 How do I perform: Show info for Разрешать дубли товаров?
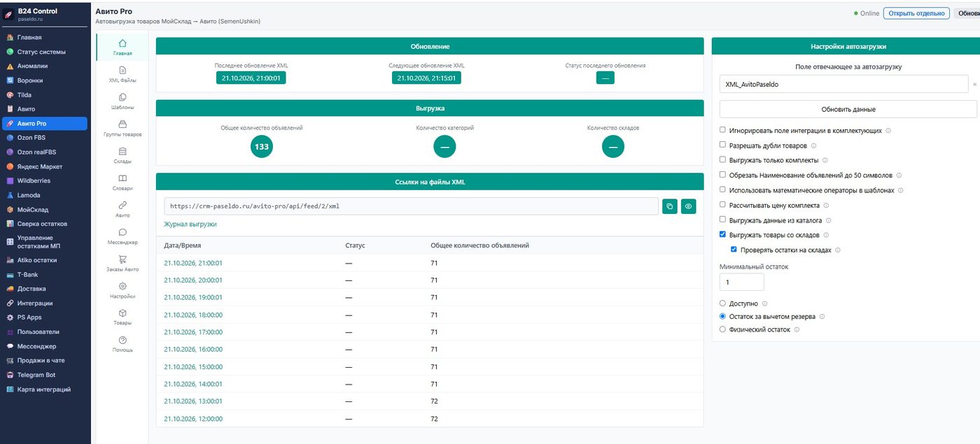point(814,145)
